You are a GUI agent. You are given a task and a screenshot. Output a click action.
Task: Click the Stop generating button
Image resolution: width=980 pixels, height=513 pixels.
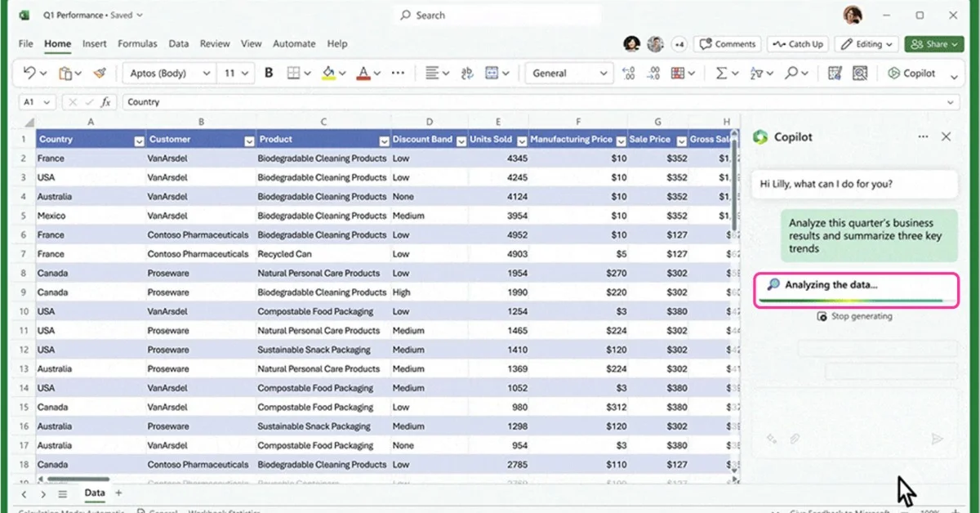[855, 316]
